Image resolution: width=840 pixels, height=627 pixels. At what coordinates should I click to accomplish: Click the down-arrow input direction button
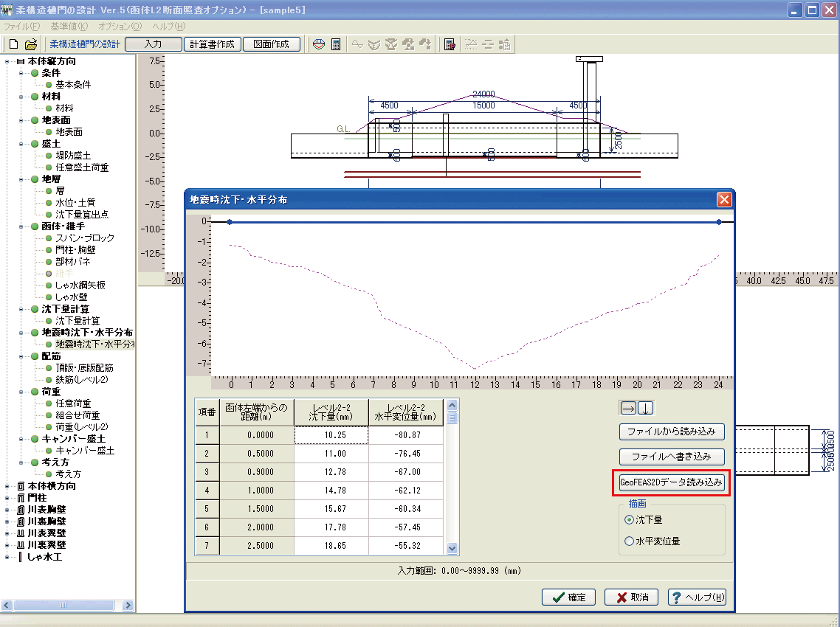pos(646,409)
